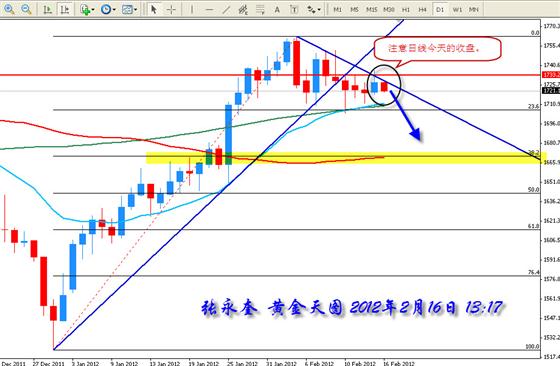Pick the trendline drawing tool
The image size is (560, 366).
(226, 10)
